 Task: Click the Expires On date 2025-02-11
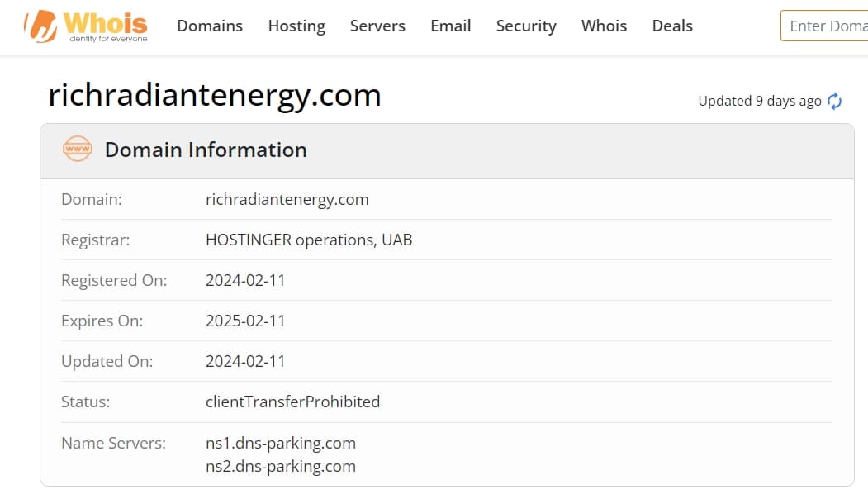[245, 321]
